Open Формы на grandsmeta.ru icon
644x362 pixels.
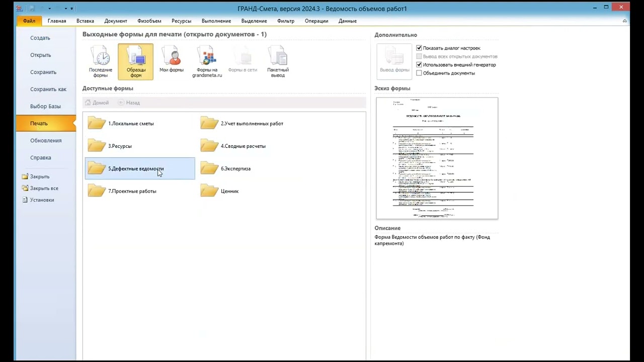207,61
